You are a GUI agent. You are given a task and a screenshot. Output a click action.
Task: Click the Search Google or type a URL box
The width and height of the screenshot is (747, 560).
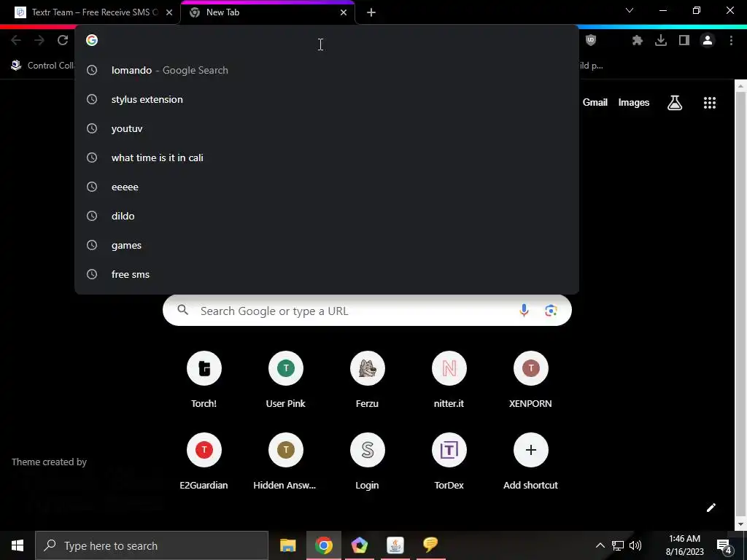click(367, 311)
